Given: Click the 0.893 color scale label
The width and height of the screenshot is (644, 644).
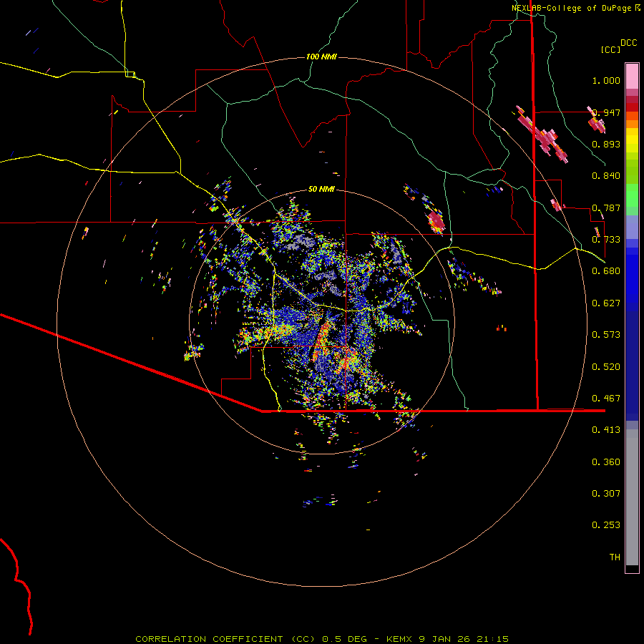Looking at the screenshot, I should click(x=606, y=144).
